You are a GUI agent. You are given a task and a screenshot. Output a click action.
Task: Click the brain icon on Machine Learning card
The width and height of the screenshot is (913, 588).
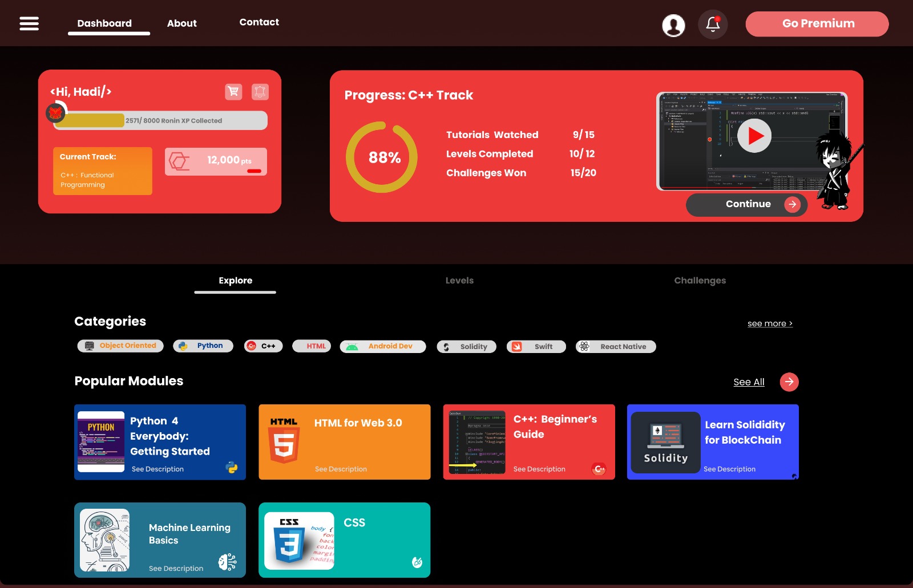[228, 562]
